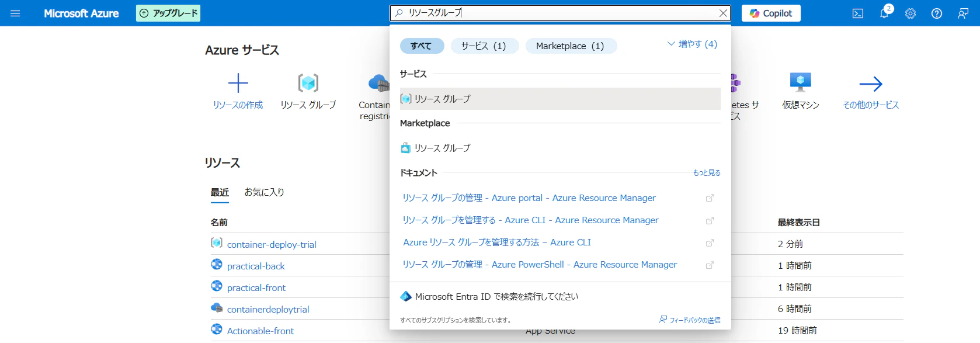Viewport: 980px width, 343px height.
Task: Click the Copilot button
Action: tap(771, 13)
